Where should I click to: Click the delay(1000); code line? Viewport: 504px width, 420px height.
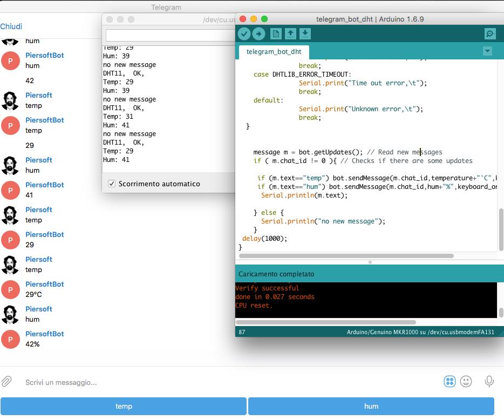[x=264, y=238]
